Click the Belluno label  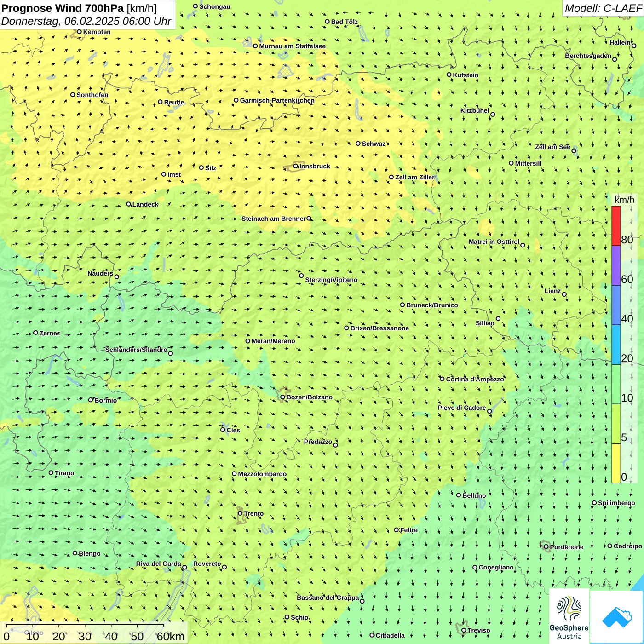474,495
